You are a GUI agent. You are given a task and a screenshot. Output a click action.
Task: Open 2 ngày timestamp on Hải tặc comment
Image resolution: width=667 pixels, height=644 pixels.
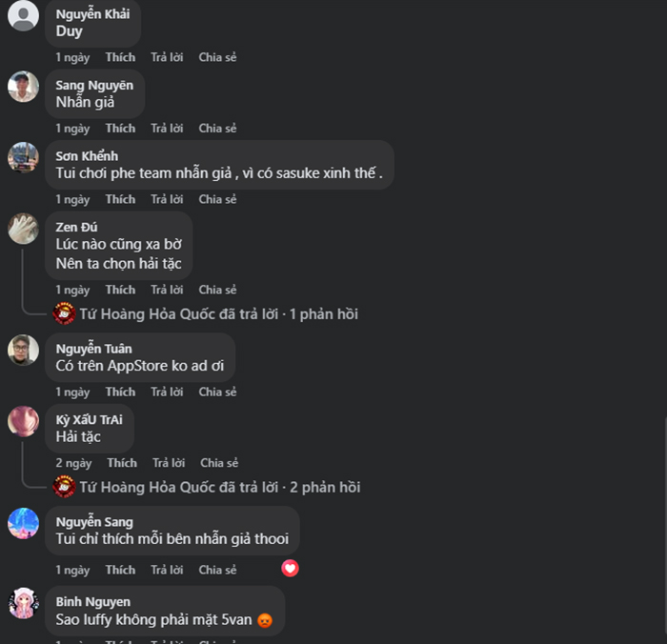click(x=73, y=463)
